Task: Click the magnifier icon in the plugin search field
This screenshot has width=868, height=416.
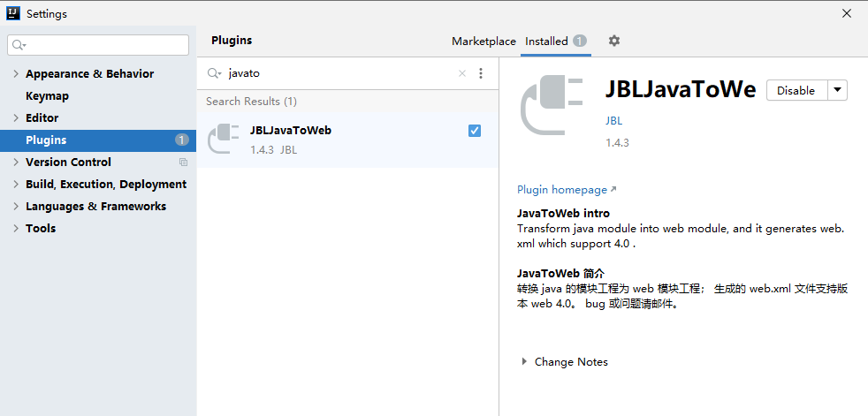Action: 214,73
